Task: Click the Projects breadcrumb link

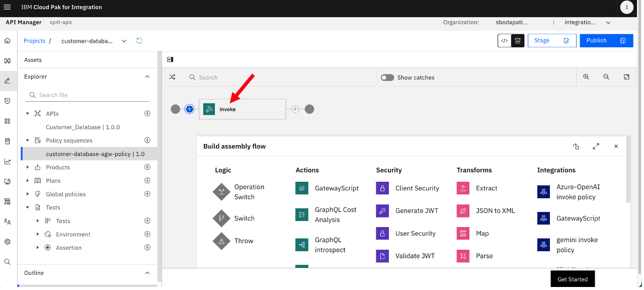Action: [x=34, y=41]
